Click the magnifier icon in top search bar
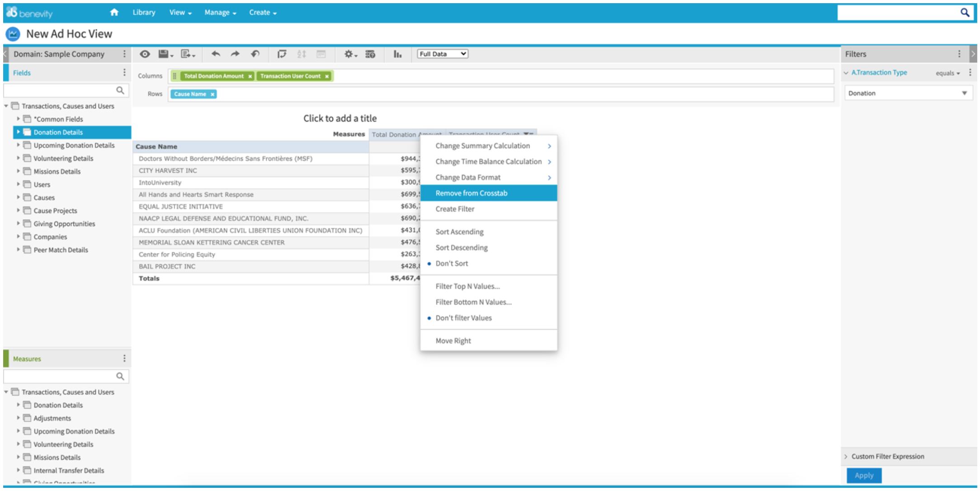The height and width of the screenshot is (491, 980). 965,12
